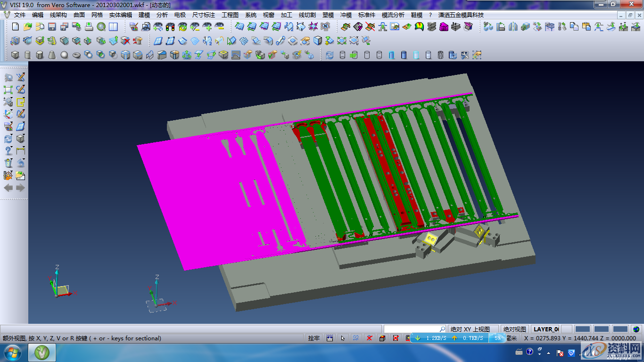The height and width of the screenshot is (362, 644).
Task: Toggle the 拴牢 snap lock in status bar
Action: (314, 338)
